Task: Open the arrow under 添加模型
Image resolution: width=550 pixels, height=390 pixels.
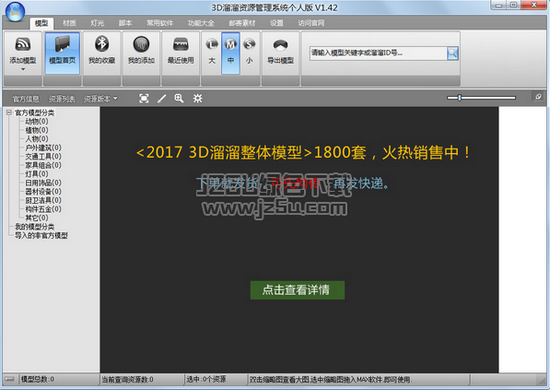Action: click(x=23, y=69)
